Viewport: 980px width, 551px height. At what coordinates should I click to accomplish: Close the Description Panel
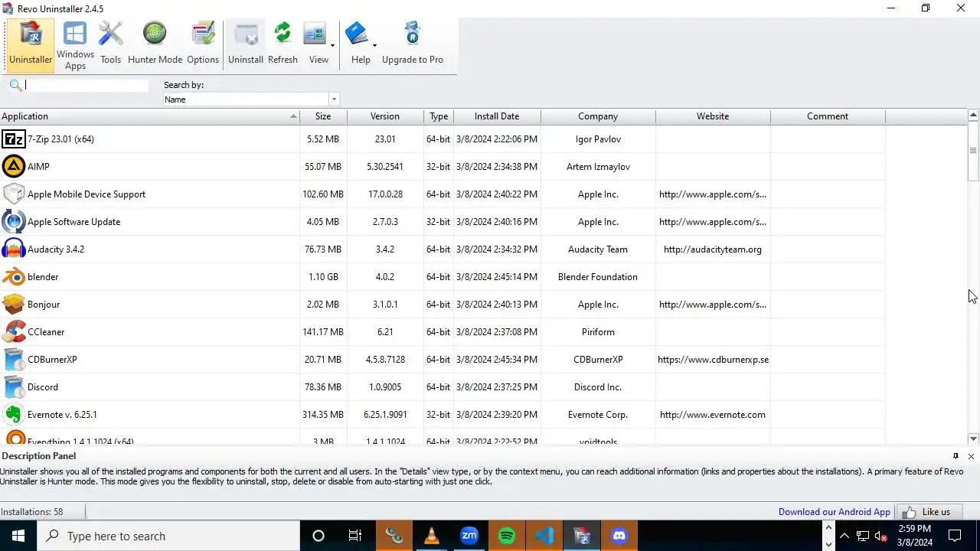point(971,456)
